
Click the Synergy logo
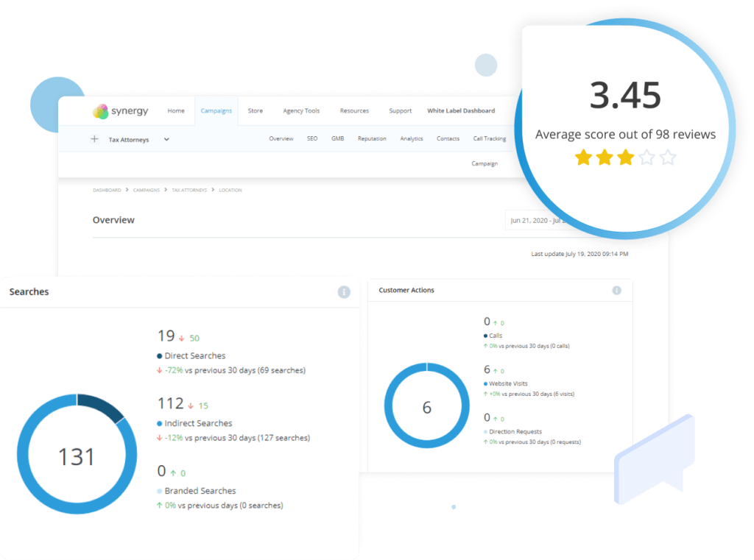pos(120,111)
